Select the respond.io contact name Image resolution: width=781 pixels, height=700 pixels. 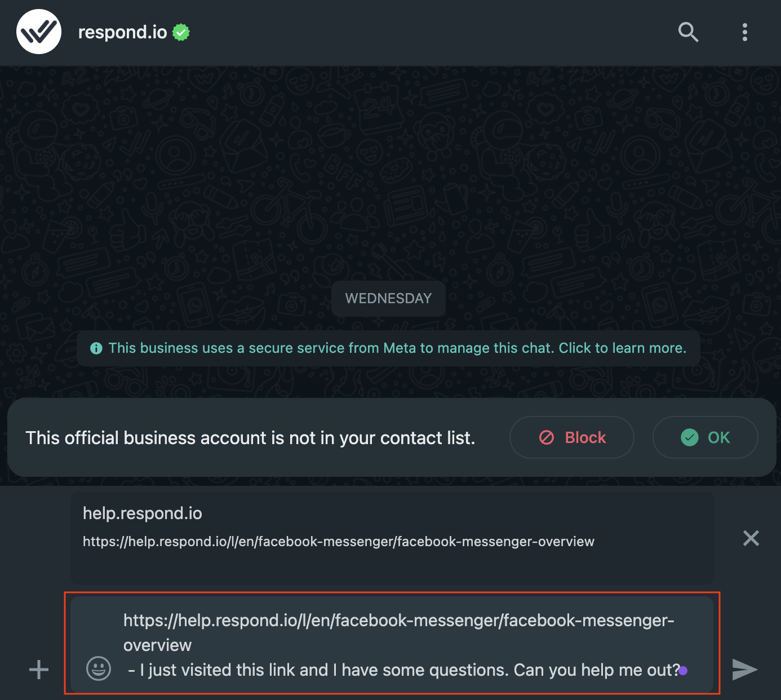[x=122, y=32]
